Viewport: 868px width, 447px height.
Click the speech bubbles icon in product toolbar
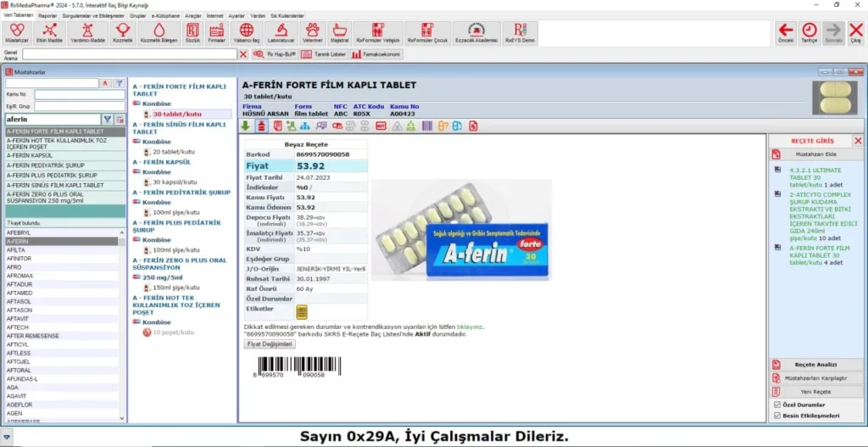[x=321, y=126]
